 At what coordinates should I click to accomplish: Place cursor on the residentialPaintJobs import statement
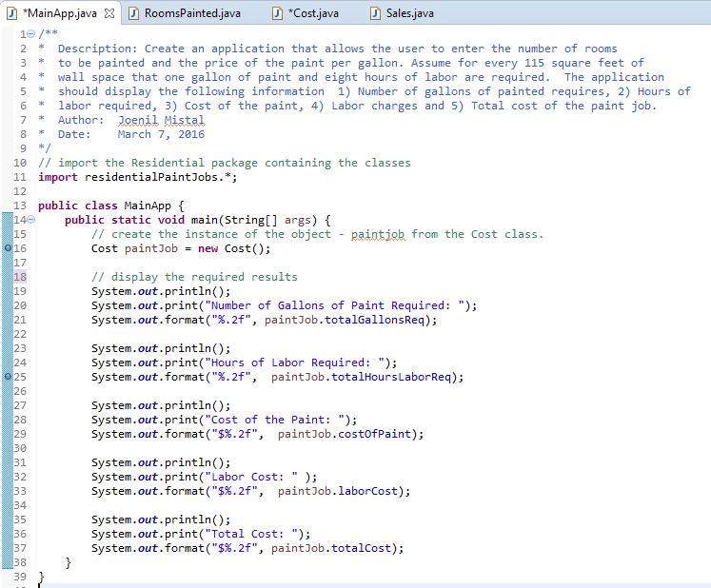[143, 177]
